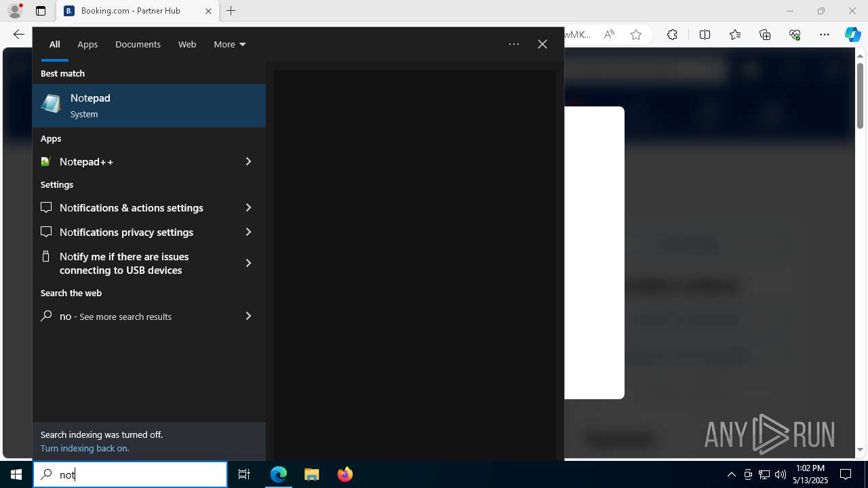The height and width of the screenshot is (488, 868).
Task: Open the taskbar clock and date
Action: click(810, 474)
